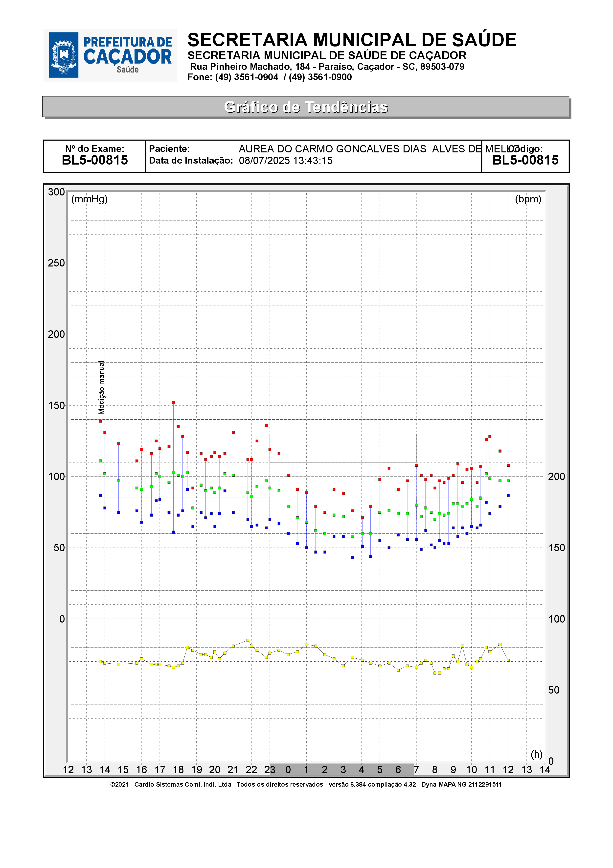The image size is (613, 868).
Task: Click the 'Saúde' text under the Caçador logo
Action: [128, 70]
